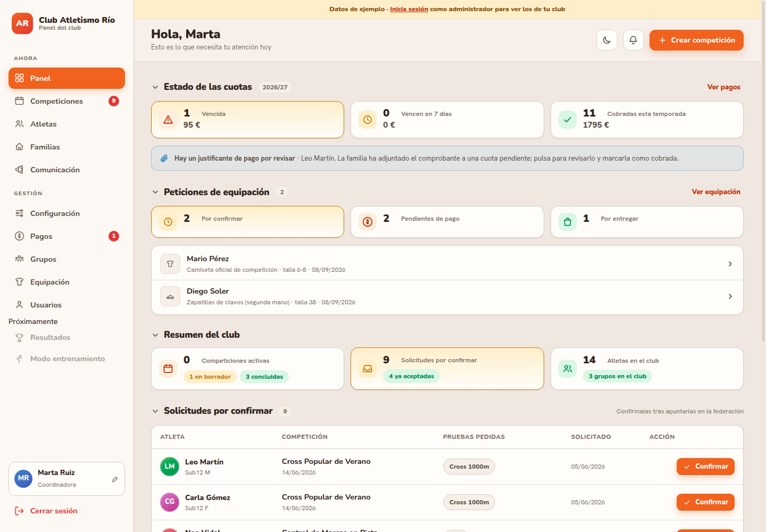Click the LM avatar of Leo Martín
Screen dimensions: 766x532
(170, 467)
